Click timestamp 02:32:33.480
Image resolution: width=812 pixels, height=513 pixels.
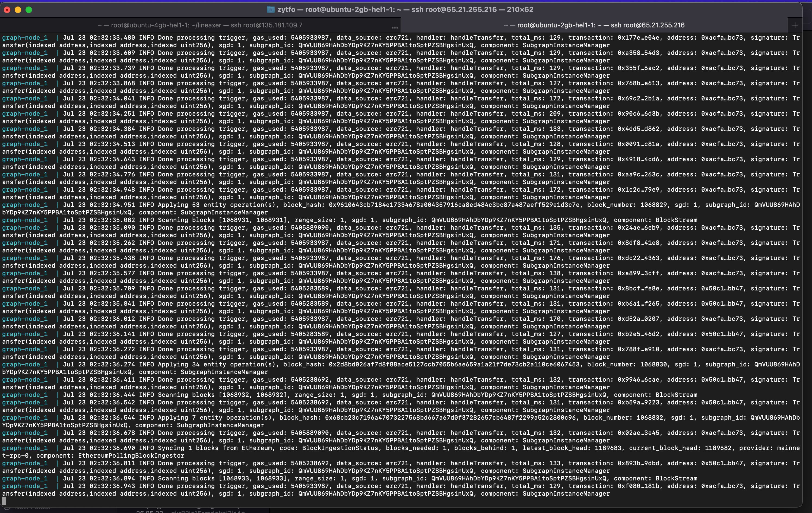click(x=112, y=38)
